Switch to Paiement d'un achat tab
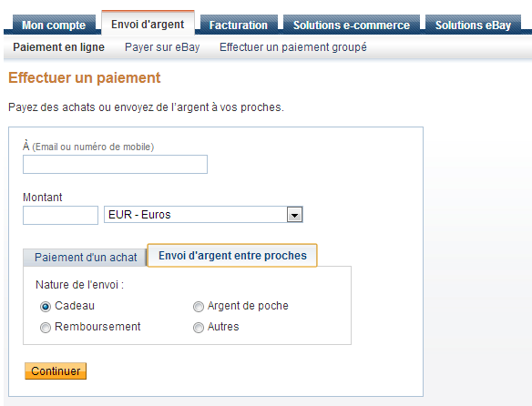The height and width of the screenshot is (406, 532). coord(85,258)
